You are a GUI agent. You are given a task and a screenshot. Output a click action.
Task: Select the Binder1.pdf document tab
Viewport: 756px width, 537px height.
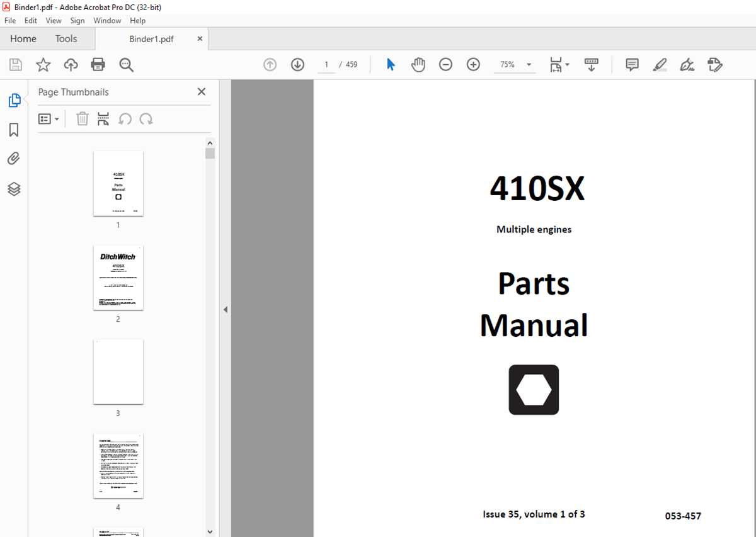[x=151, y=39]
